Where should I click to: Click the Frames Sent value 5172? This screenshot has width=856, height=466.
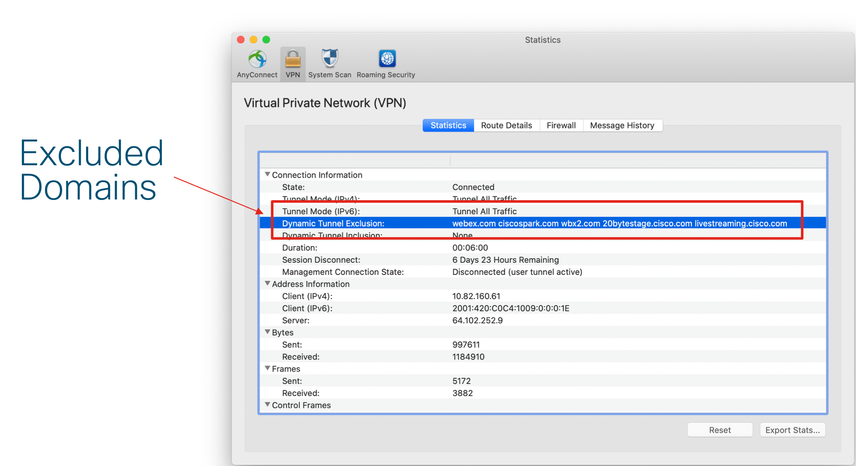[x=461, y=381]
